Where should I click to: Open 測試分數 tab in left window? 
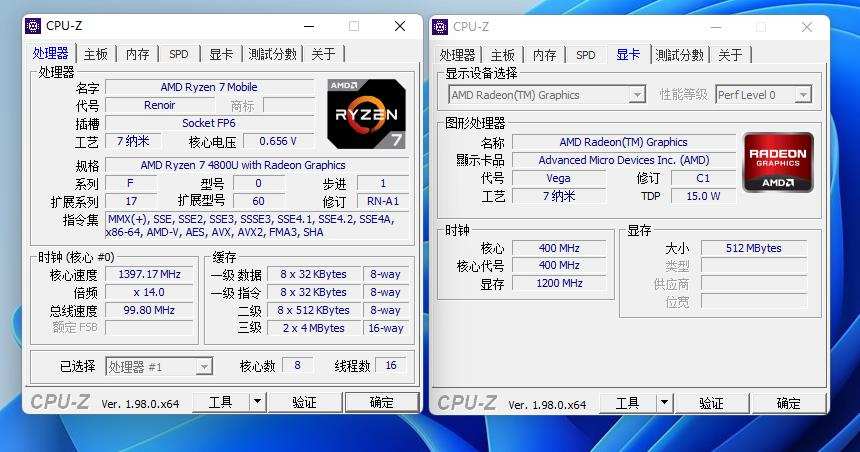click(273, 54)
